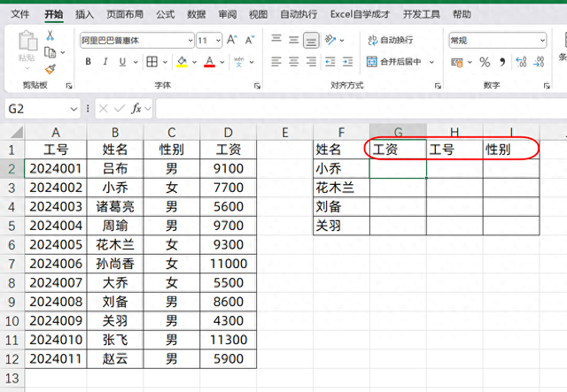Click the text orientation icon
567x392 pixels.
pos(330,40)
